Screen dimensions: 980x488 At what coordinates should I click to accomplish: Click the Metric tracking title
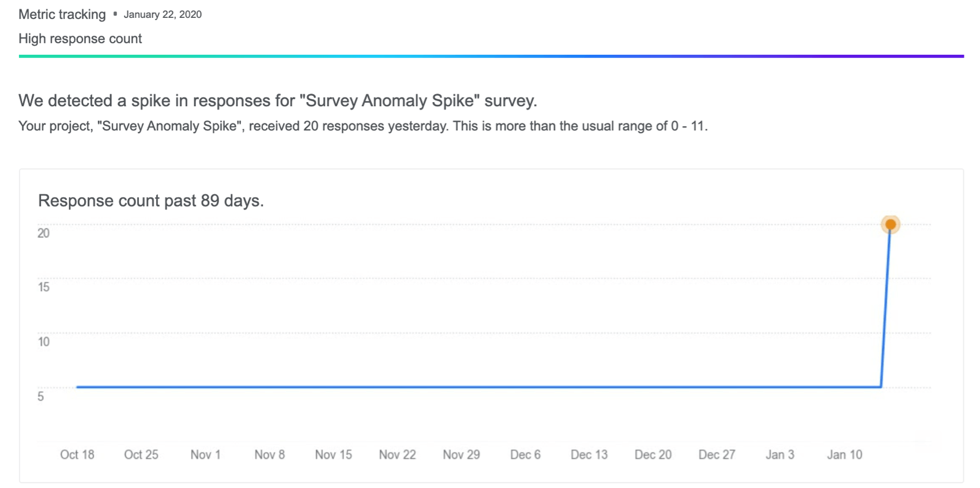[x=62, y=14]
